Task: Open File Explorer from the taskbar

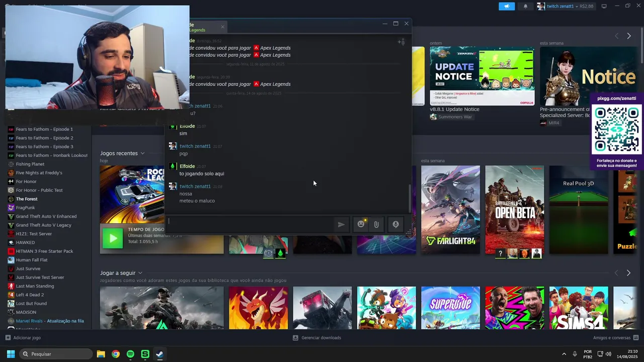Action: coord(101,354)
